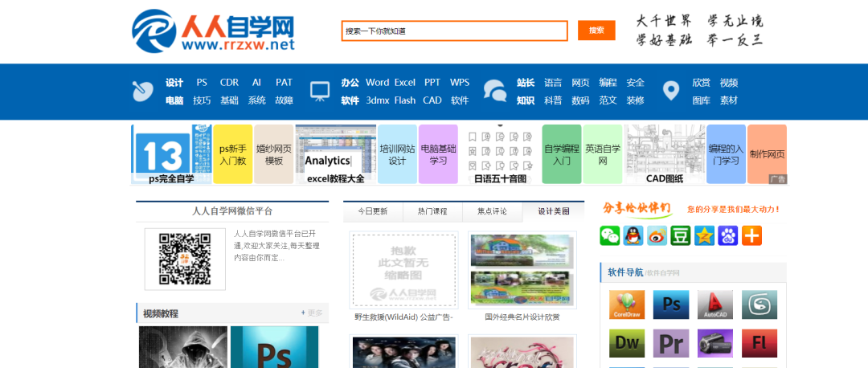Screen dimensions: 868x368
Task: Open the 欣赏 navigation item
Action: (x=702, y=83)
